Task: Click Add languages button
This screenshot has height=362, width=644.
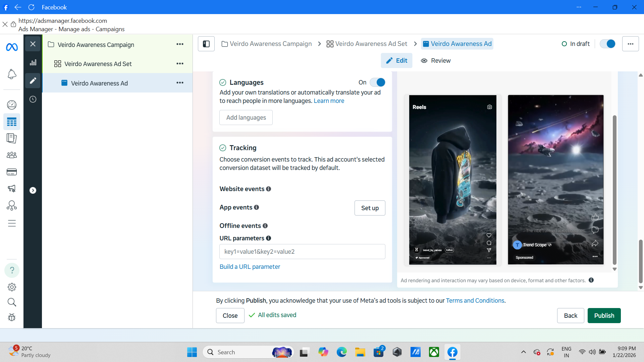Action: (x=246, y=118)
